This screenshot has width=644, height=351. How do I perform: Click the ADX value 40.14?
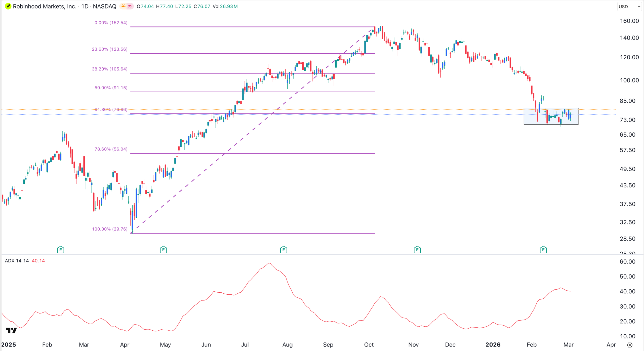[x=38, y=261]
